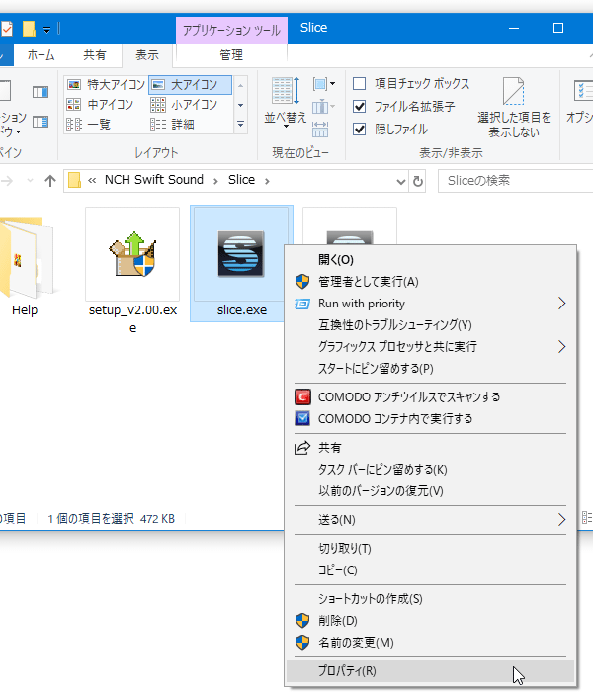593x700 pixels.
Task: Toggle 項目チェック ボックス checkbox
Action: (x=359, y=83)
